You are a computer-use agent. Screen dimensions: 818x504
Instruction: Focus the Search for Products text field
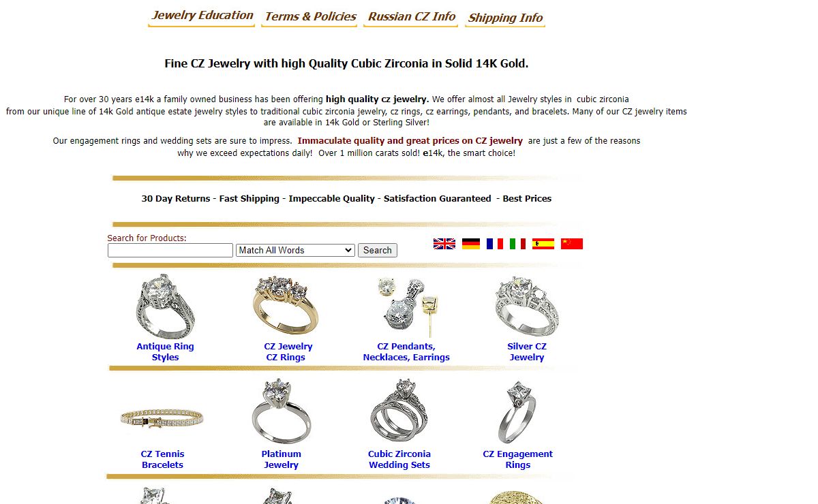[x=170, y=251]
